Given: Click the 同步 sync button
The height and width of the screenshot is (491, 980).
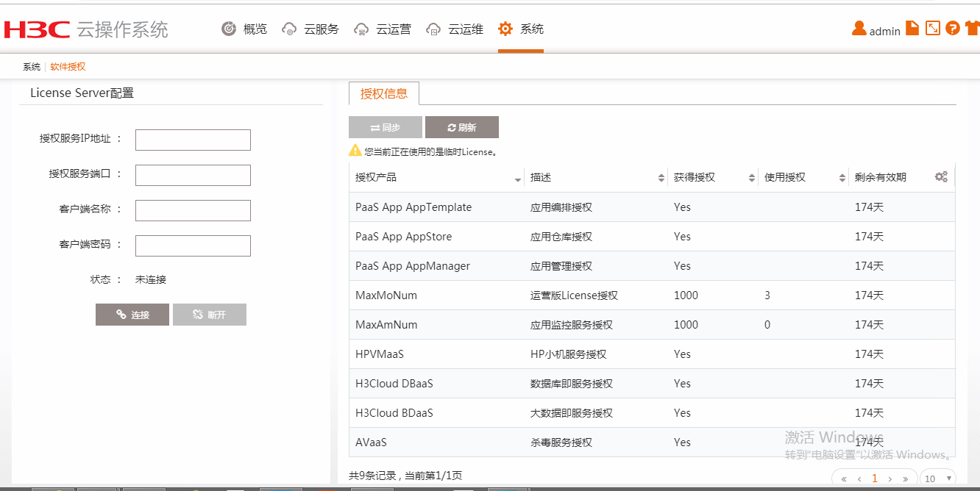Looking at the screenshot, I should coord(386,127).
